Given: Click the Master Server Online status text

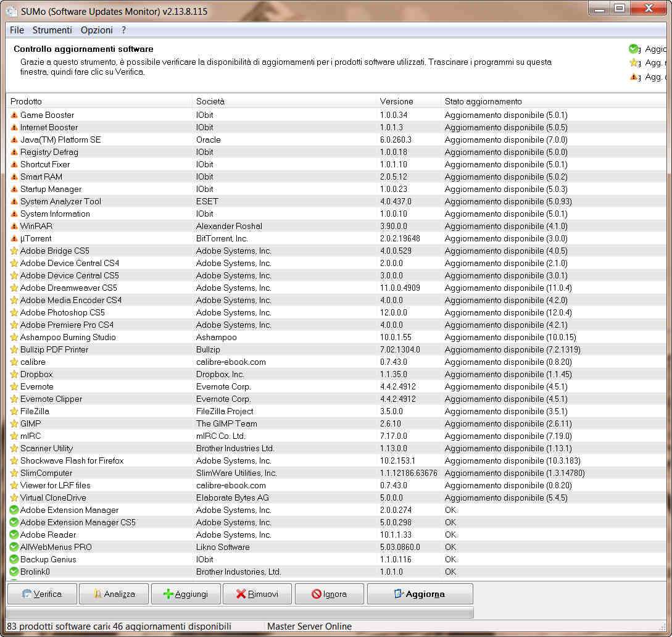Looking at the screenshot, I should click(x=309, y=627).
